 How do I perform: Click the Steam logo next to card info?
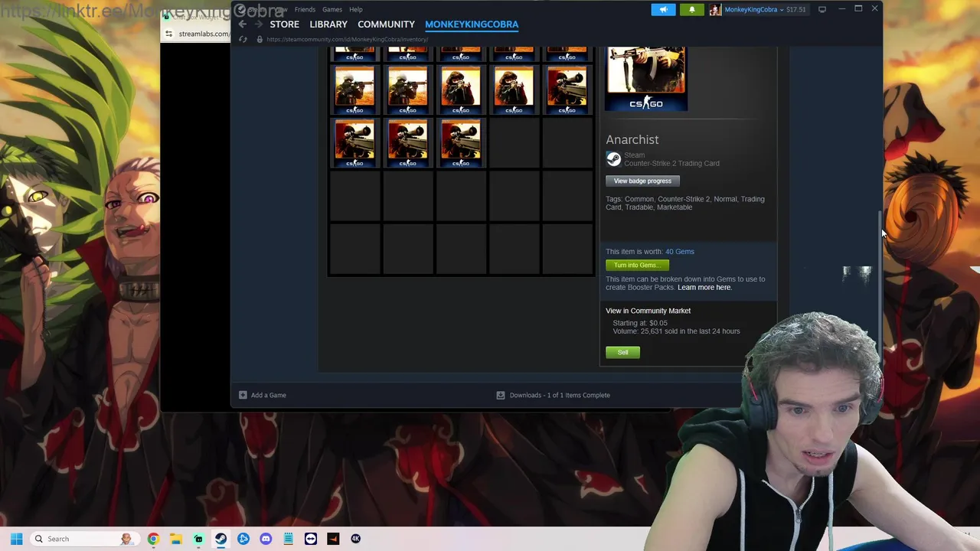click(x=613, y=158)
